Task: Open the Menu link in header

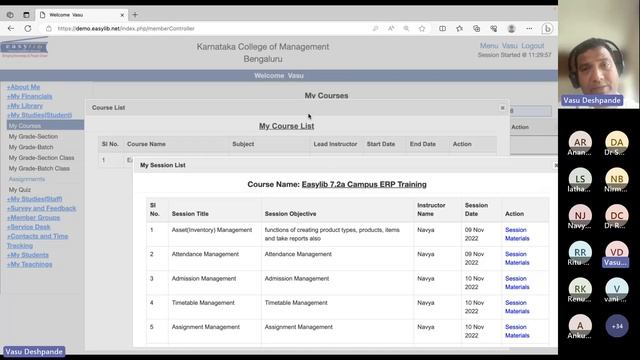Action: point(489,46)
